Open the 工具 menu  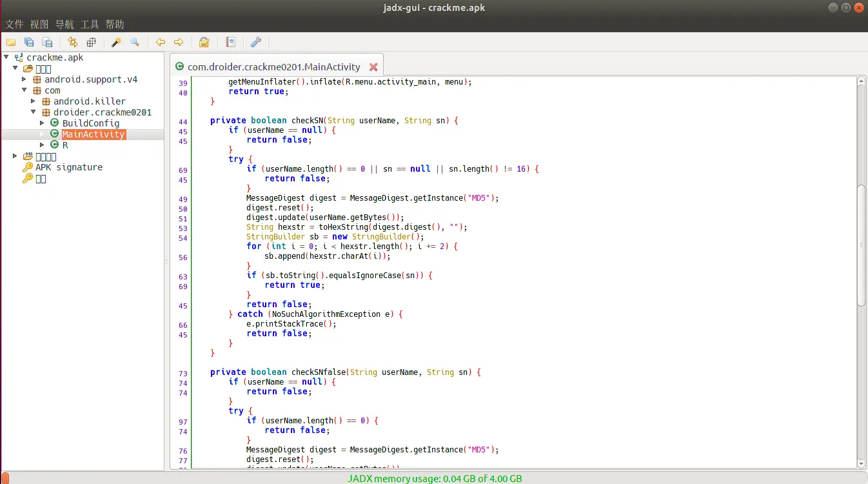click(90, 25)
